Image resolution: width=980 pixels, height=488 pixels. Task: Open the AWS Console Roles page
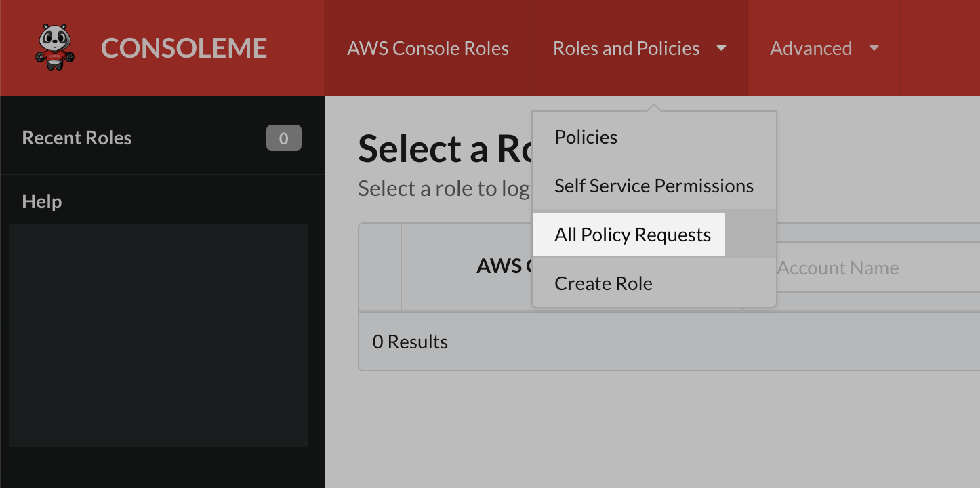coord(428,48)
